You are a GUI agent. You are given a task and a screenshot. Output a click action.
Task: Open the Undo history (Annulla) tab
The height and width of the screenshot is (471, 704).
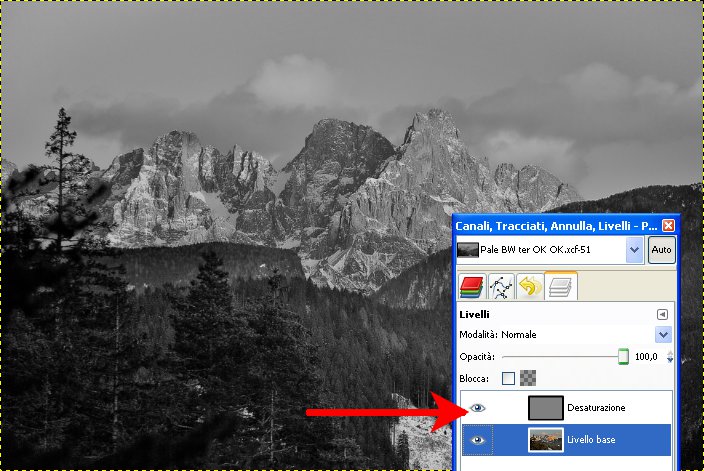coord(531,287)
